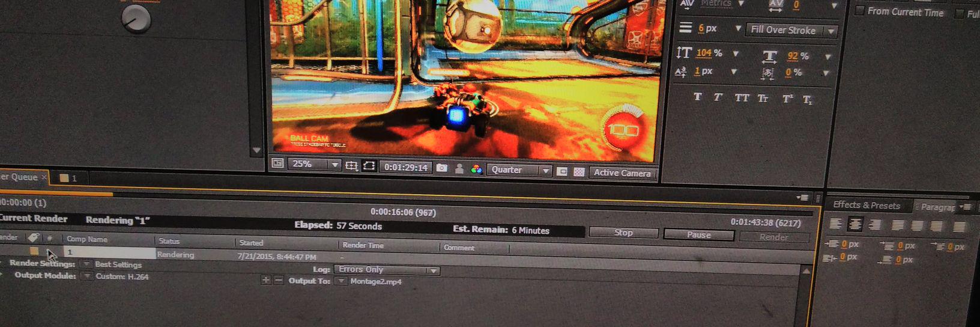Align paragraph text right
This screenshot has height=327, width=980.
tap(876, 225)
